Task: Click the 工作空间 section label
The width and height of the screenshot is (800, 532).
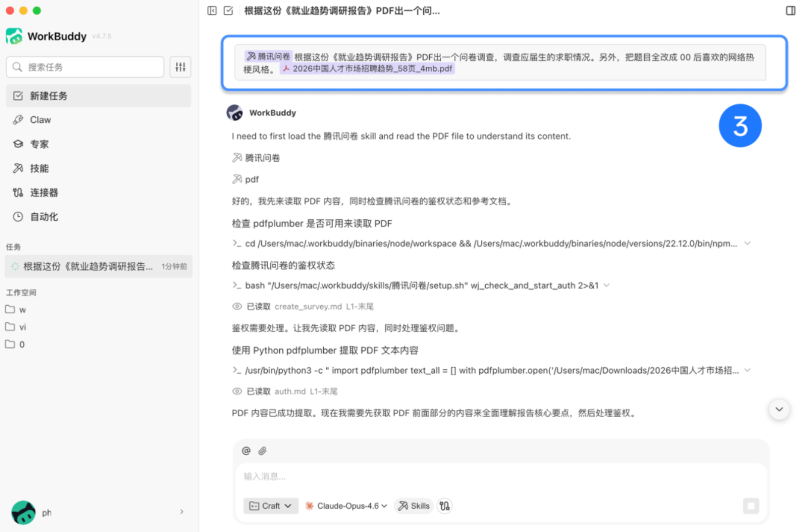Action: [21, 292]
